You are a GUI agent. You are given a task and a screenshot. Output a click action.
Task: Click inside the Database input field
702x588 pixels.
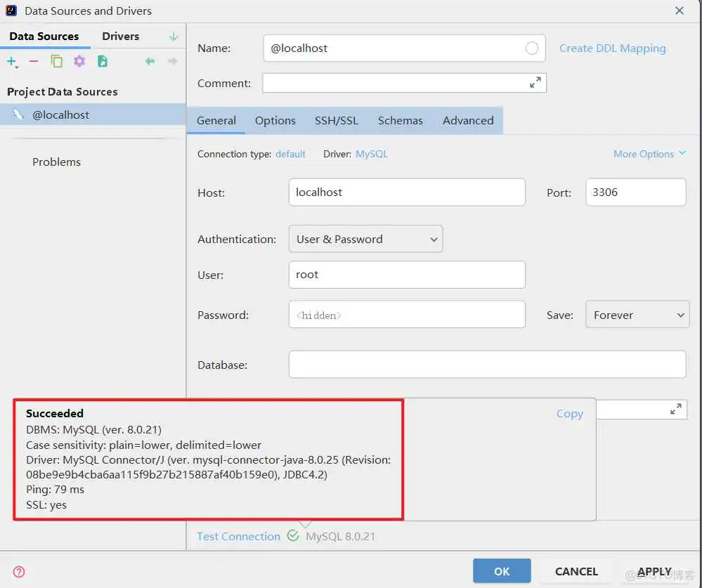click(x=487, y=364)
